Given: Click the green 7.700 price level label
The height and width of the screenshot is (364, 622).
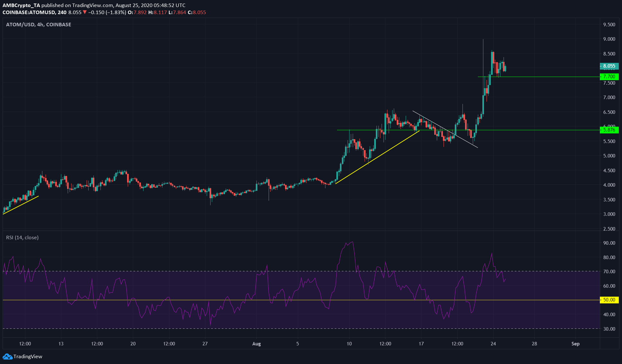Looking at the screenshot, I should click(609, 76).
